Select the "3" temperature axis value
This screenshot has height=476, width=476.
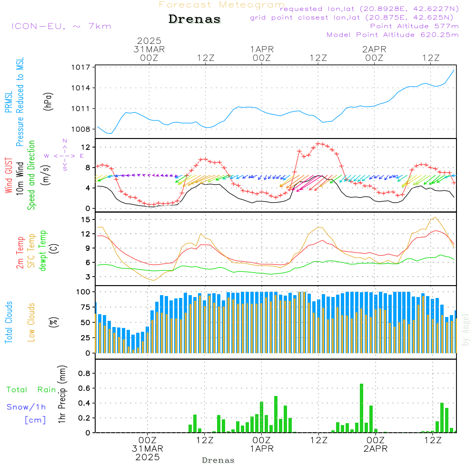point(88,277)
